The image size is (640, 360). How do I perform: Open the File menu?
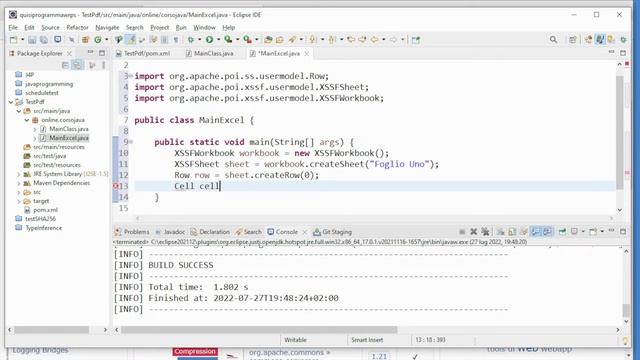13,27
